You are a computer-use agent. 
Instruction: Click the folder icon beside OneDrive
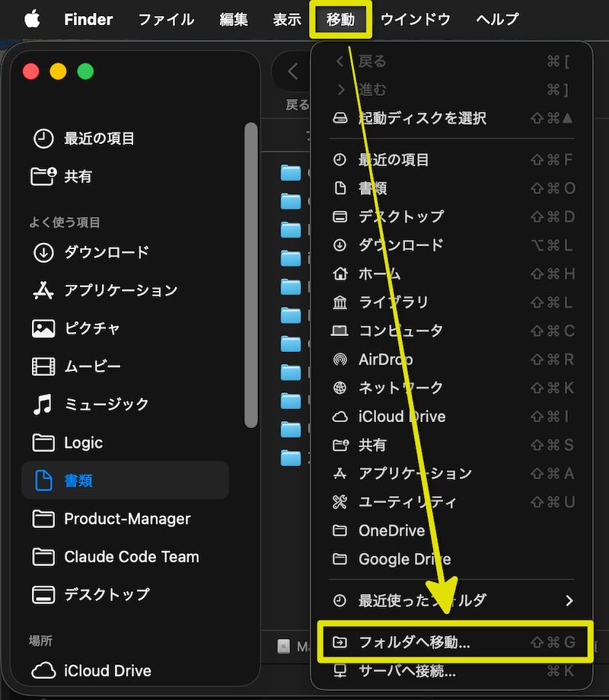340,530
